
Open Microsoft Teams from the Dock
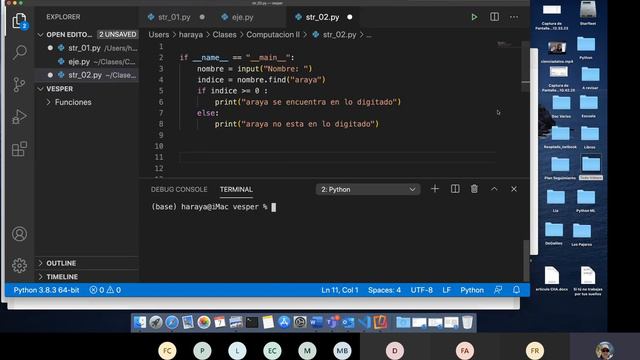point(332,322)
